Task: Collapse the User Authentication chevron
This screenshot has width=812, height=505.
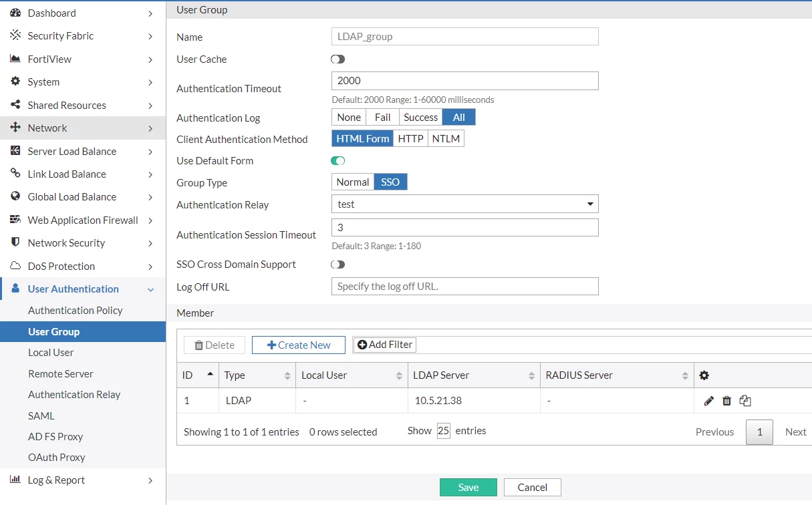Action: [150, 289]
